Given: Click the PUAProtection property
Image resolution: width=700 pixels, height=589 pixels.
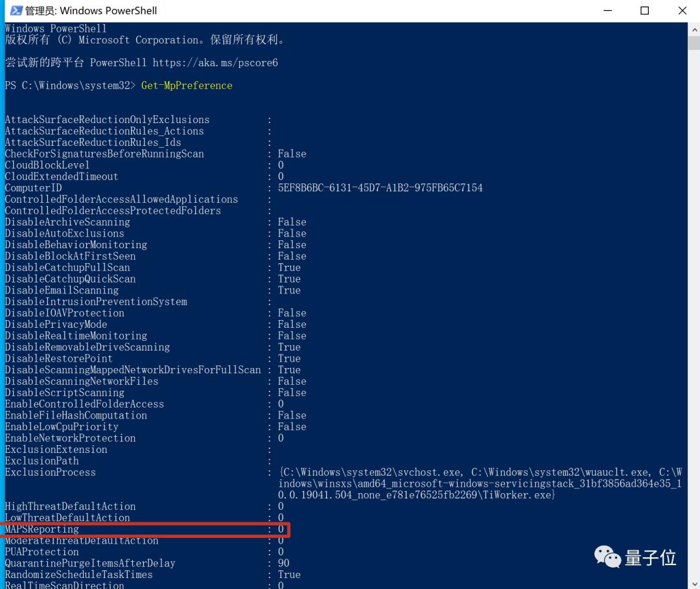Looking at the screenshot, I should coord(42,552).
